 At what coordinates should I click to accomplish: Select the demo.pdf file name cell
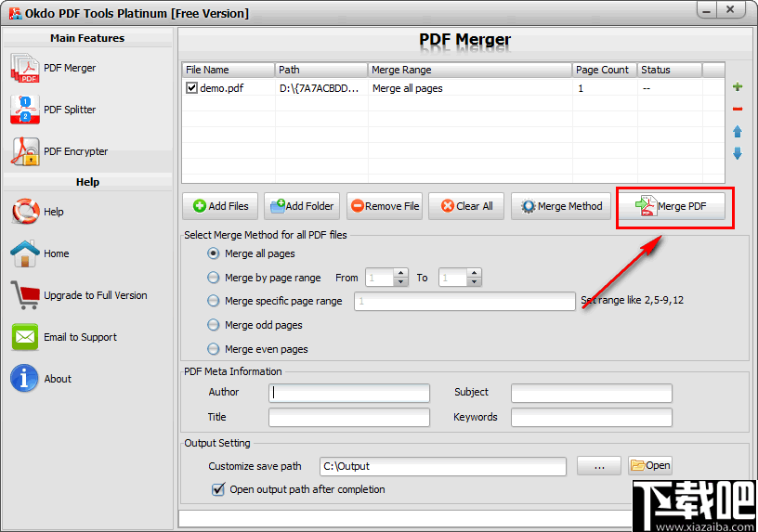222,88
